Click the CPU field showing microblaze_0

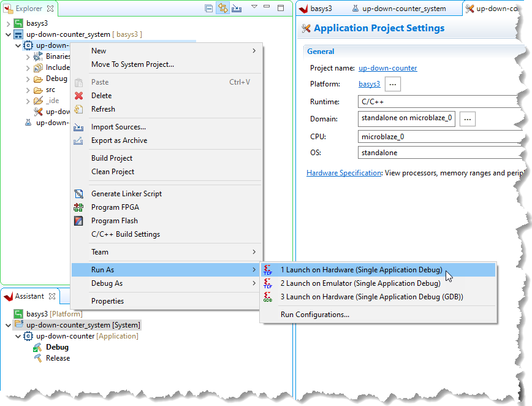[439, 137]
